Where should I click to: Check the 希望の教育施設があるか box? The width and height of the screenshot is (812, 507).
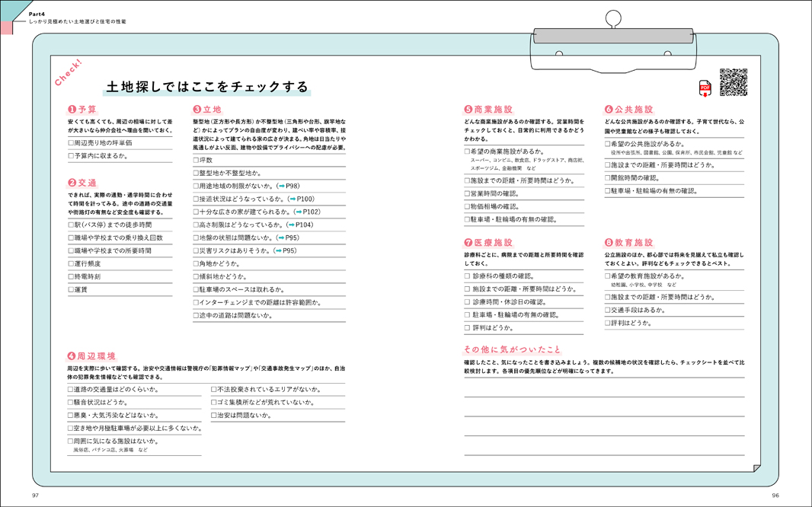pos(607,276)
